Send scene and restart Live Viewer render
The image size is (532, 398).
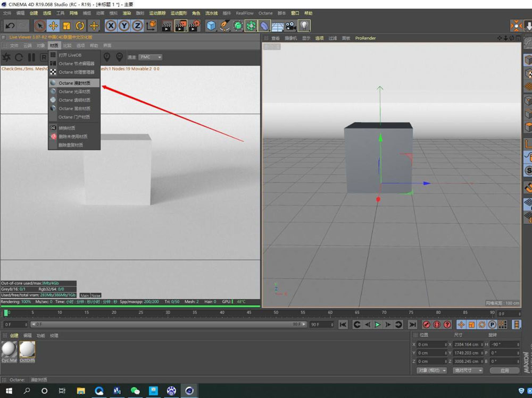pos(6,57)
